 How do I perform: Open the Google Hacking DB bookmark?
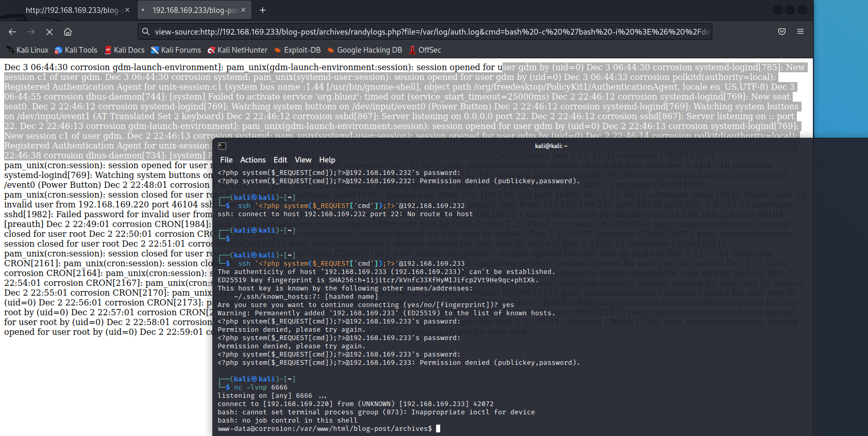click(364, 50)
